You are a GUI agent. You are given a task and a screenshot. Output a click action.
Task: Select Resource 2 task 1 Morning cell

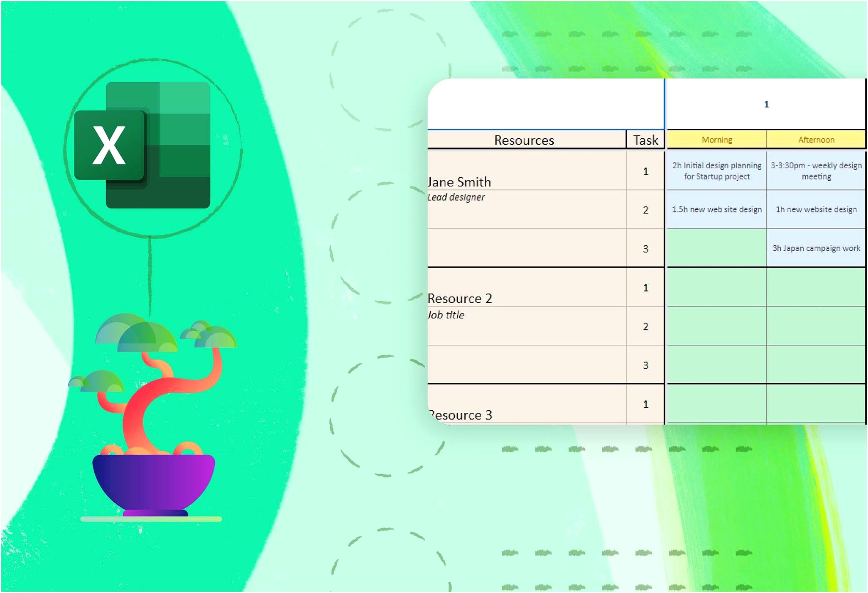[717, 287]
